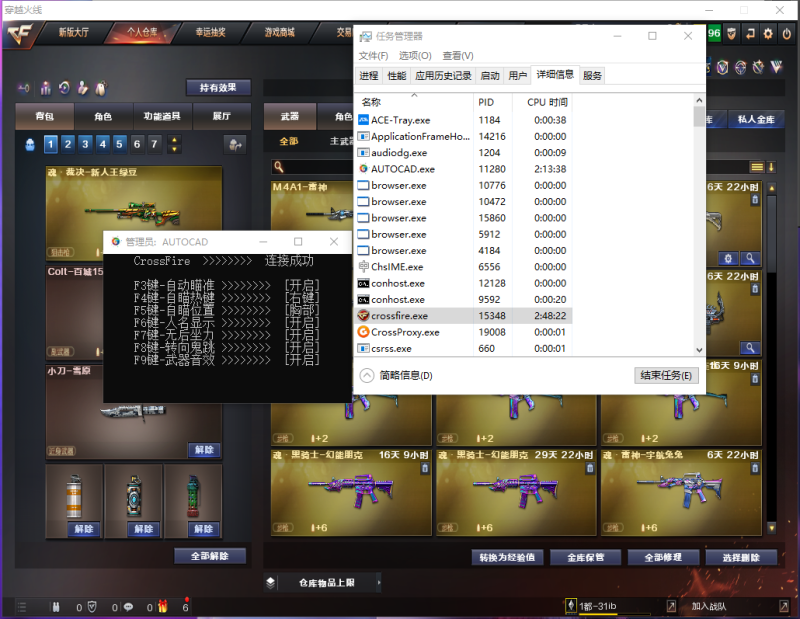
Task: Click the key-shaped icon above the backpack panel
Action: [x=23, y=88]
